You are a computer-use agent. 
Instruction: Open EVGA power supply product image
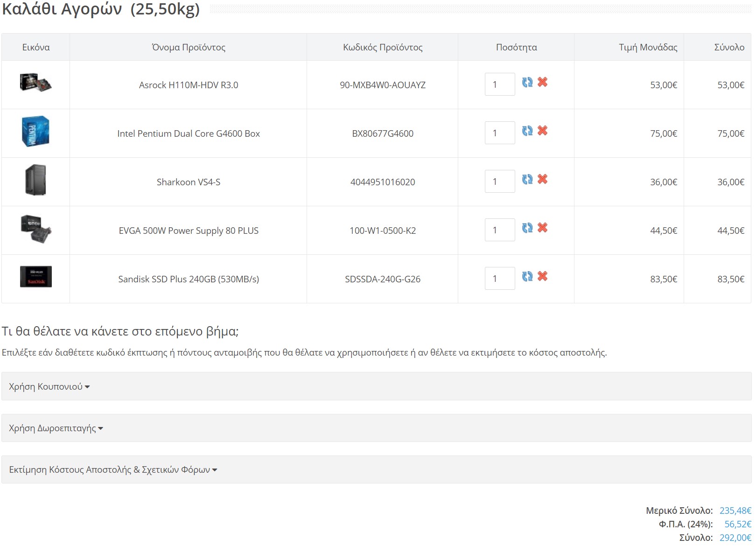coord(36,229)
